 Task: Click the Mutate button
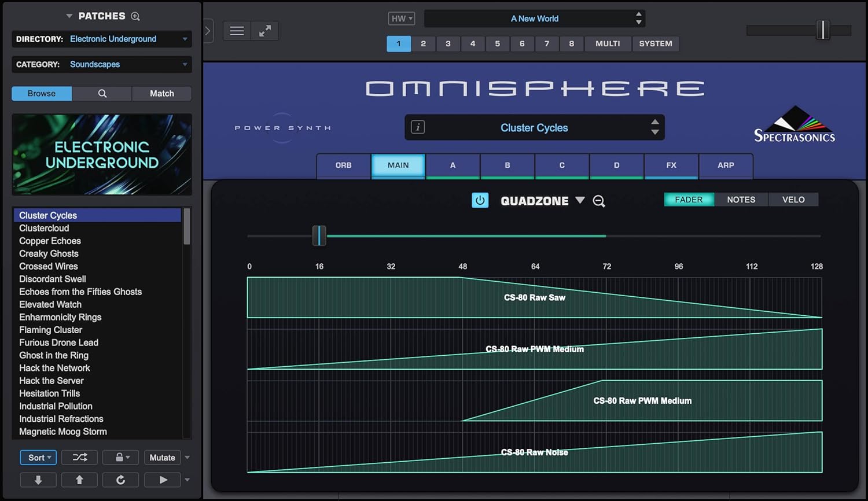pos(162,457)
